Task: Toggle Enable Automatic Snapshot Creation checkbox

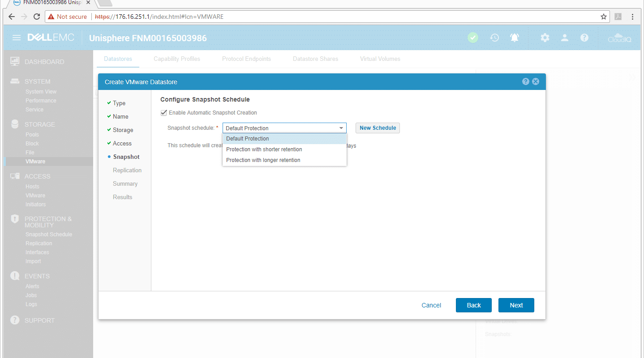Action: pos(163,113)
